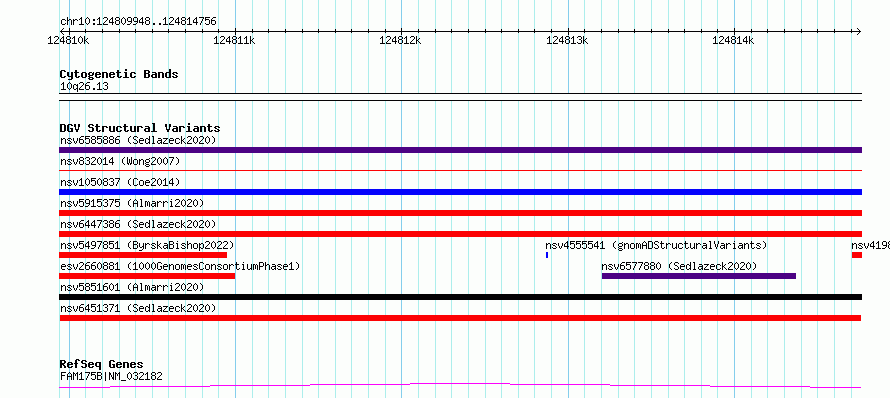Click the 124812k ruler tick
Screen dimensions: 890x398
tap(401, 40)
